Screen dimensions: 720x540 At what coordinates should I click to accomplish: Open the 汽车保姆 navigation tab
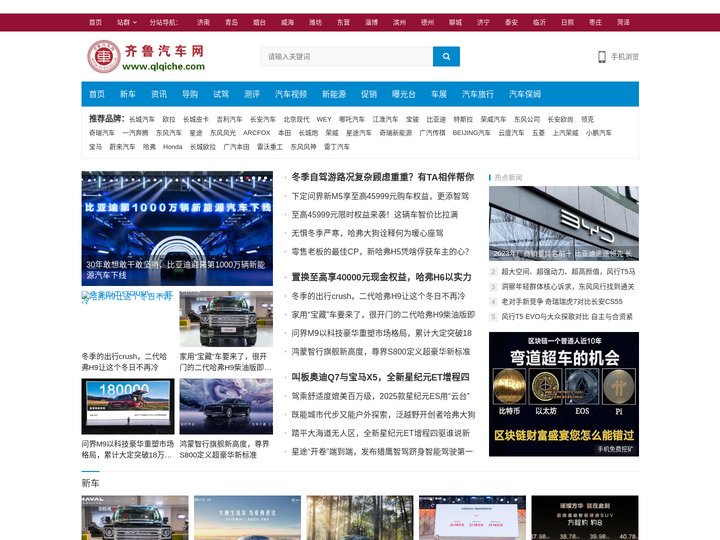525,94
